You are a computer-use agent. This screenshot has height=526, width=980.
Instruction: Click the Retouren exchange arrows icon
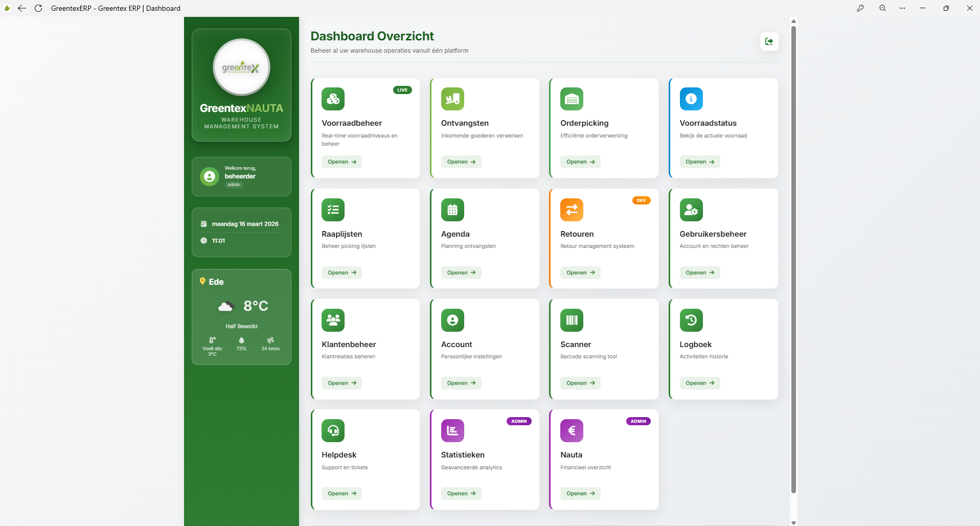(572, 210)
